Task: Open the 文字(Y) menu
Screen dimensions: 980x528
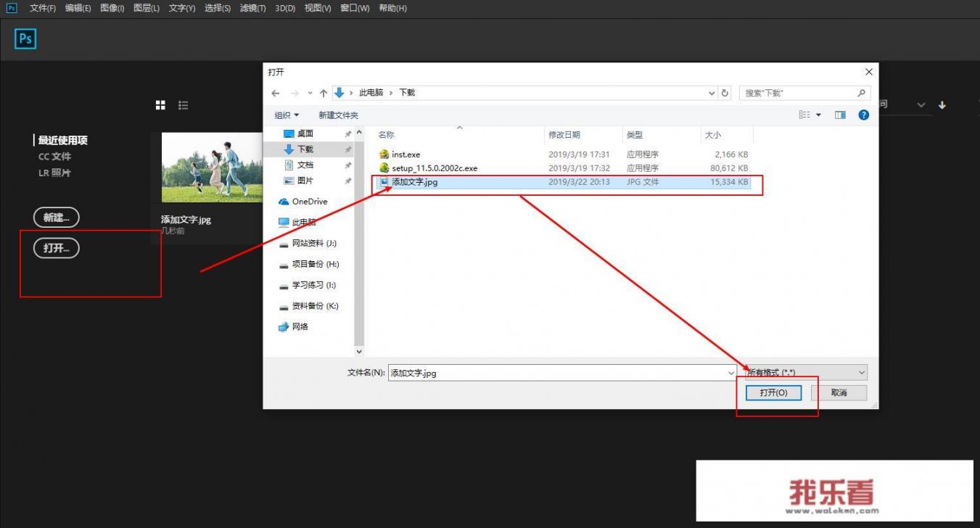Action: click(x=182, y=8)
